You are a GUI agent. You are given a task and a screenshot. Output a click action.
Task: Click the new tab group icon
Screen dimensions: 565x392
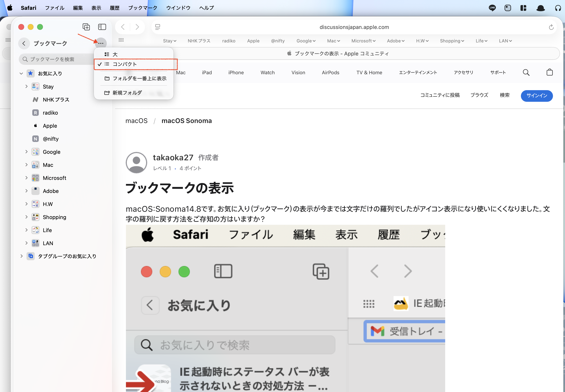click(x=86, y=27)
